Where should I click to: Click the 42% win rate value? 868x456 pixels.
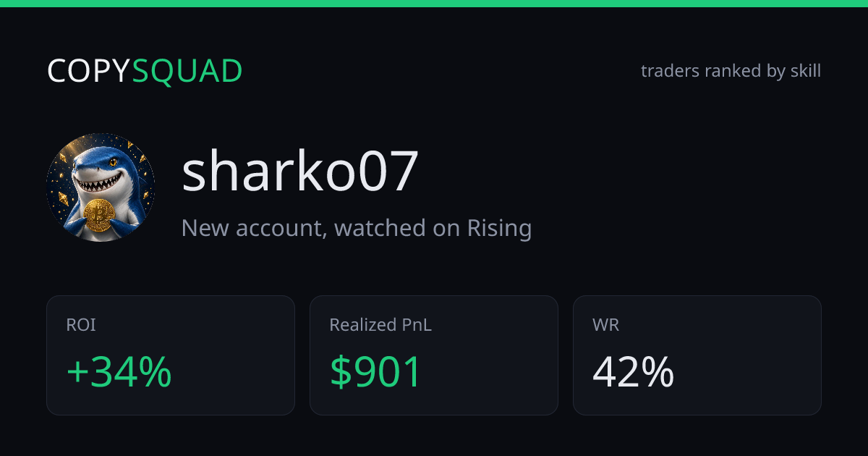click(633, 373)
